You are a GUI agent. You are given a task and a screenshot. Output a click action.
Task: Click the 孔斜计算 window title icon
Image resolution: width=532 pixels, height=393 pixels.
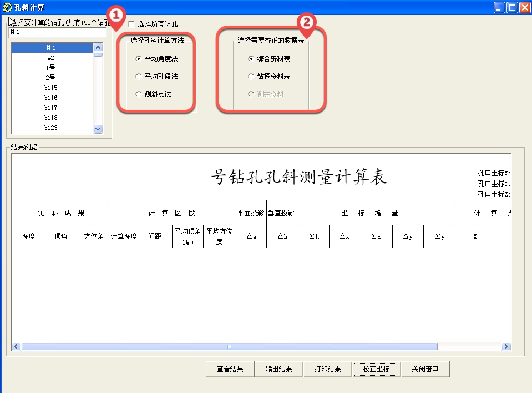(7, 7)
